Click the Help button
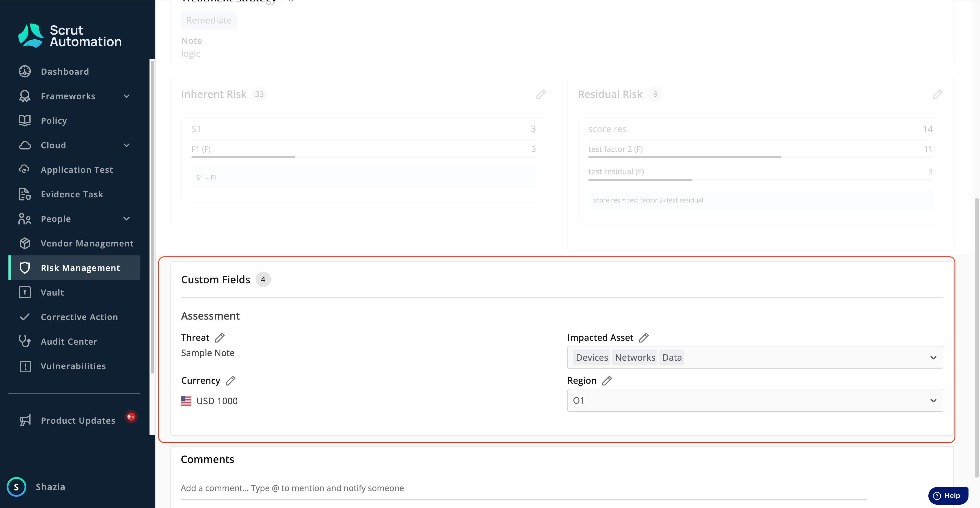 click(x=948, y=495)
